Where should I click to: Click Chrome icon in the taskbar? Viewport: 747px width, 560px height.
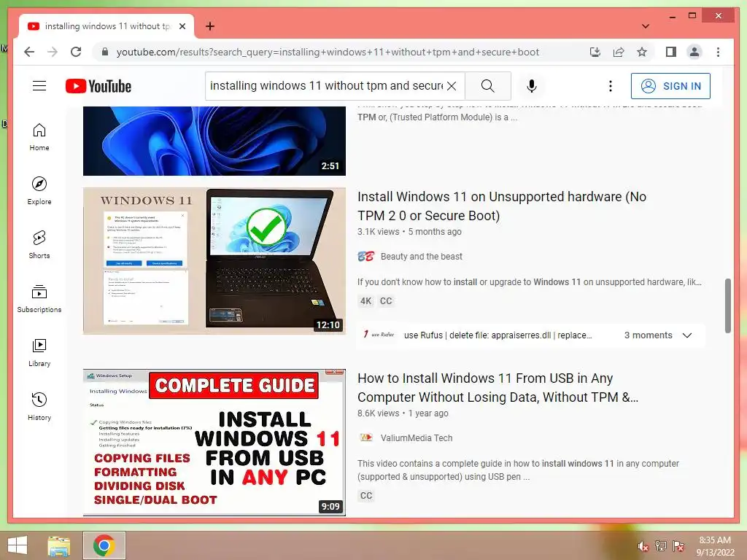pyautogui.click(x=104, y=545)
